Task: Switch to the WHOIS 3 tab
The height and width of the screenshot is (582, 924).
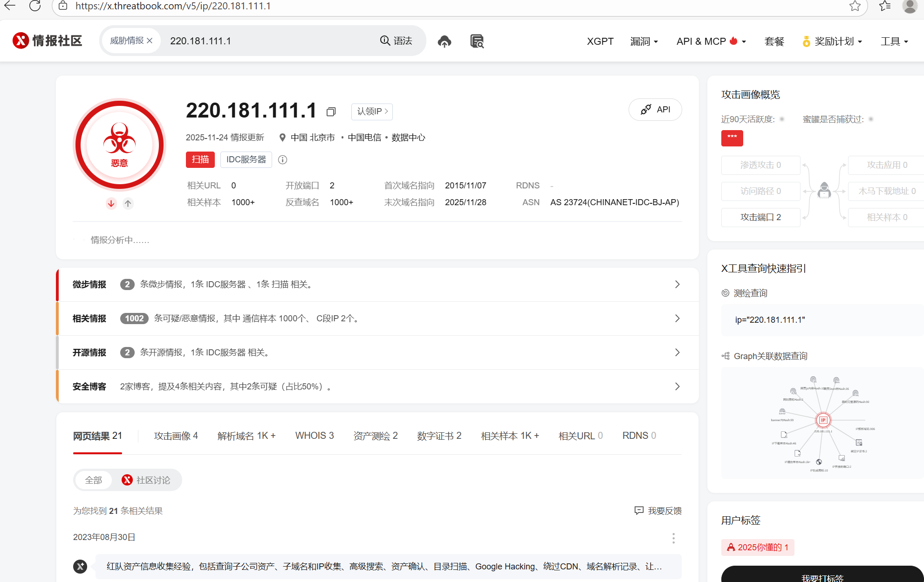Action: point(315,436)
